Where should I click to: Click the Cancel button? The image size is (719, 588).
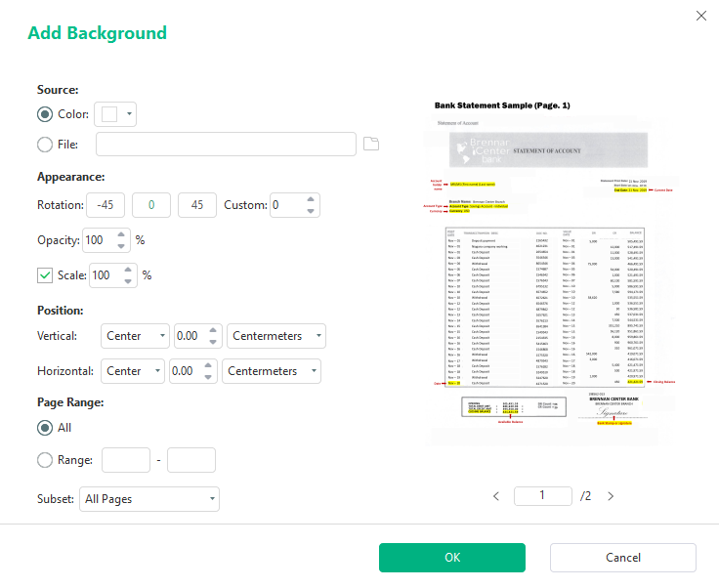coord(623,558)
